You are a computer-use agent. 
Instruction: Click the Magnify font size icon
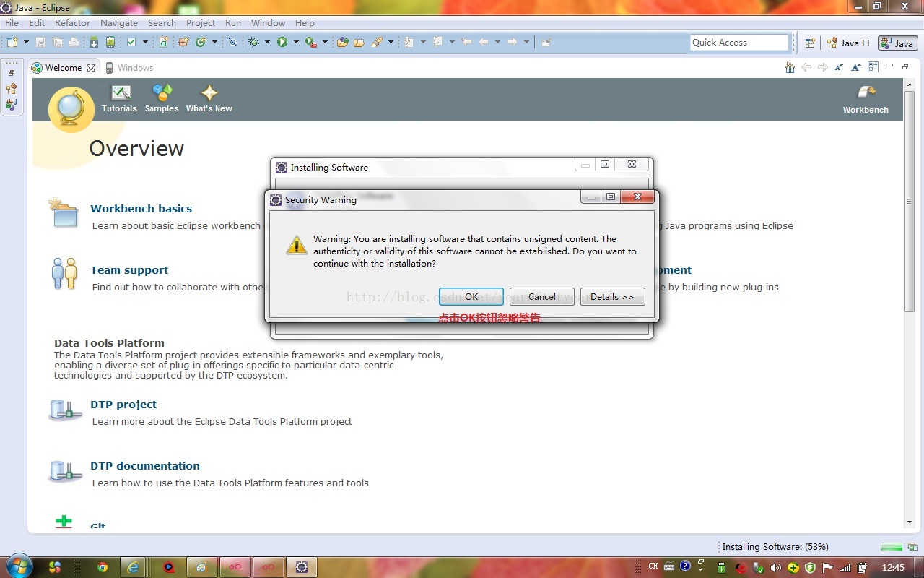pos(855,67)
